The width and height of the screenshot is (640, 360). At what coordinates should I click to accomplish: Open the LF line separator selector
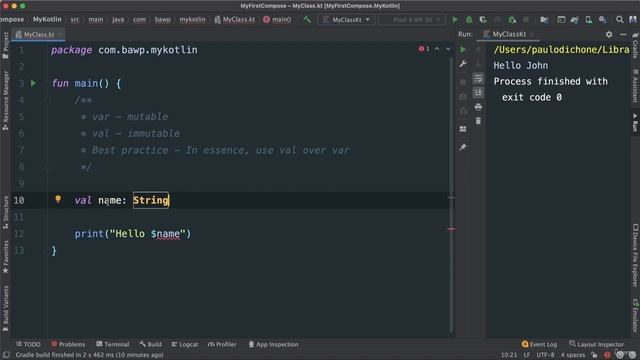pyautogui.click(x=527, y=355)
